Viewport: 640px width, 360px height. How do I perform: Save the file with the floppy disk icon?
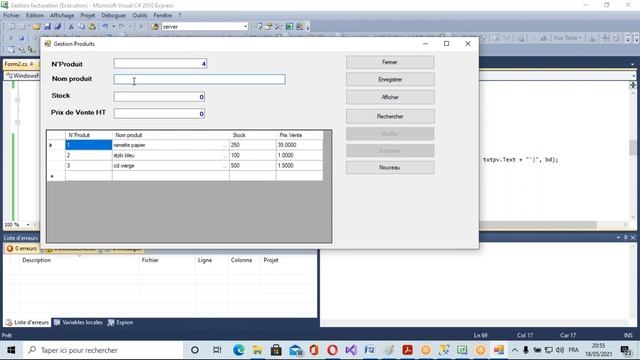point(48,27)
